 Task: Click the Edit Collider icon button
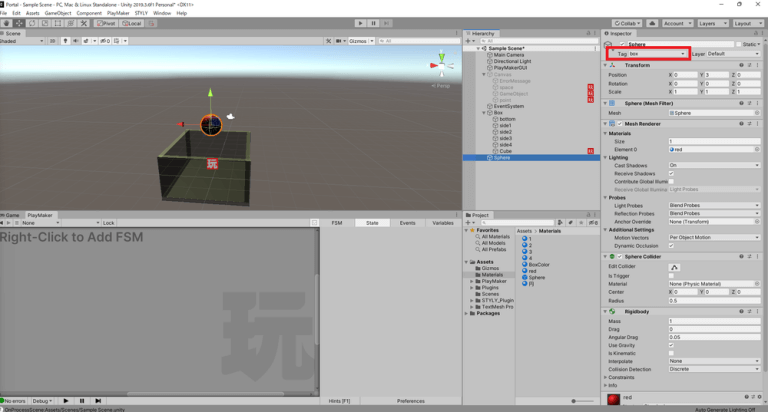click(674, 267)
